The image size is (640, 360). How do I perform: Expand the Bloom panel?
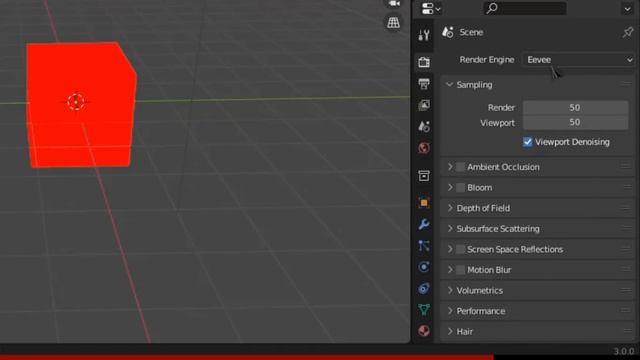point(450,187)
